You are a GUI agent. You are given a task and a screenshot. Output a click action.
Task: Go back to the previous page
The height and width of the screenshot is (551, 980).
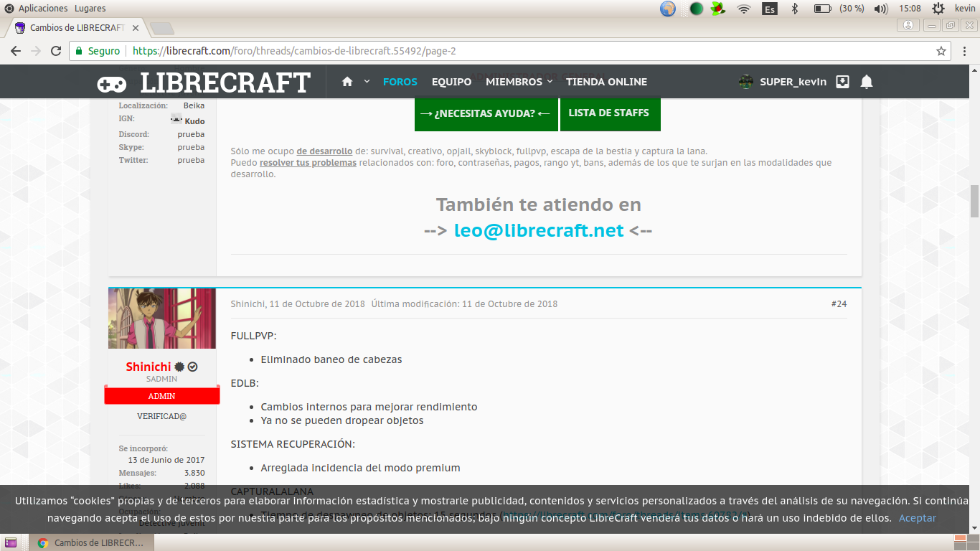[x=15, y=51]
